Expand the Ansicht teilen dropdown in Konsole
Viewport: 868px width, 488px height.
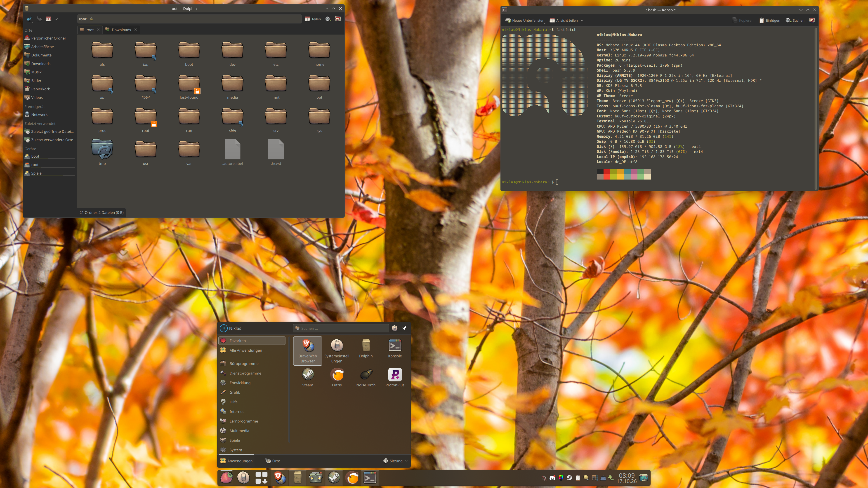[582, 21]
